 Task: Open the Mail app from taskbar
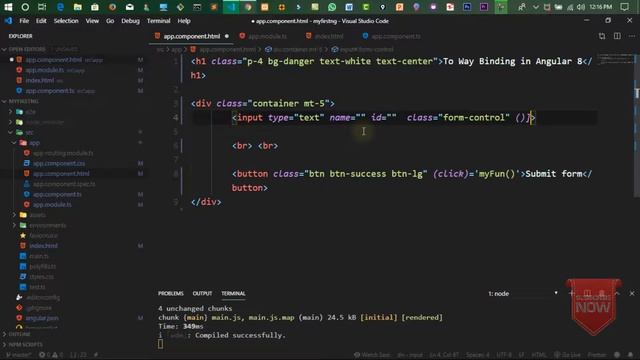(129, 7)
